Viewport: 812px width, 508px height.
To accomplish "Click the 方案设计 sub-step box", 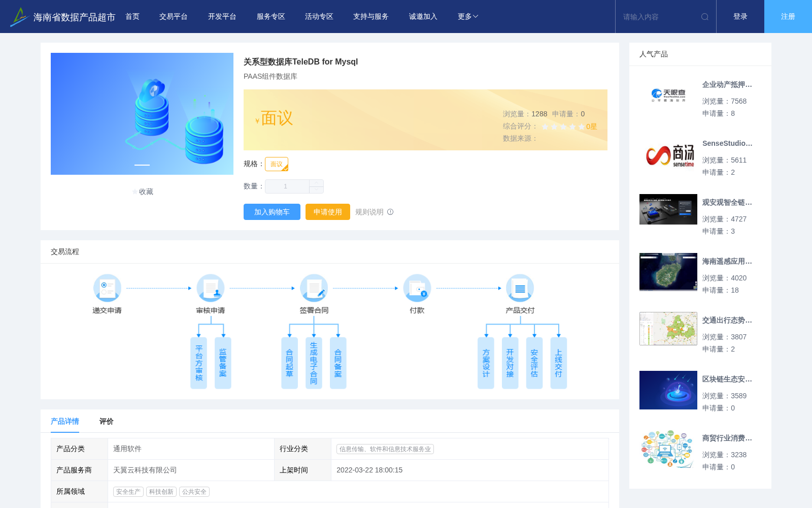I will point(486,363).
